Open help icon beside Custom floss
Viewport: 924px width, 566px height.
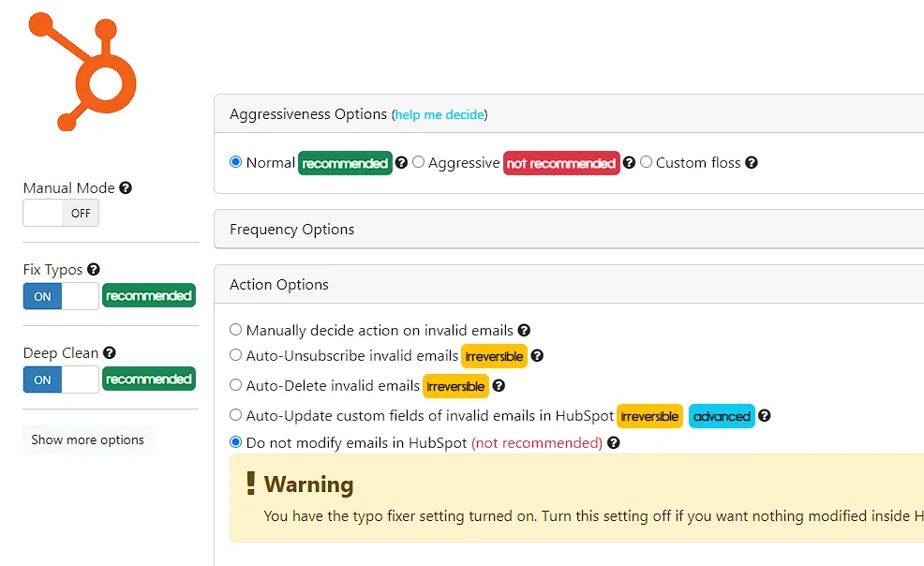752,162
